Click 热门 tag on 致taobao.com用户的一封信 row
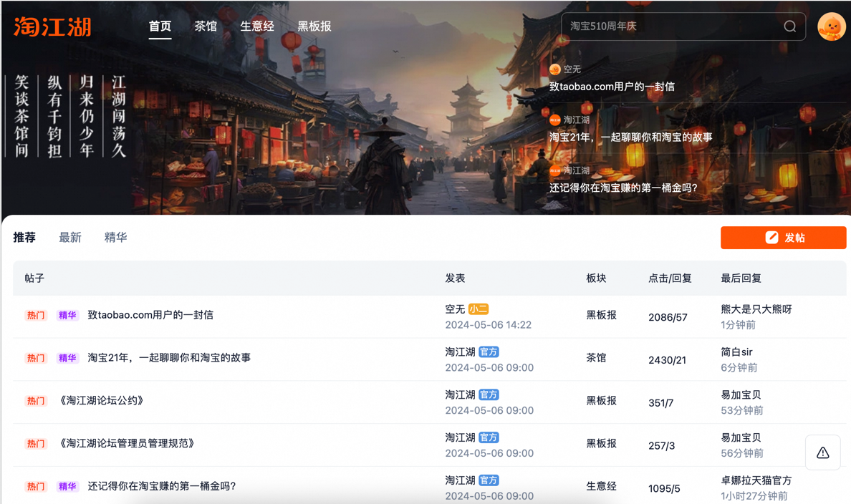The image size is (851, 504). tap(36, 315)
